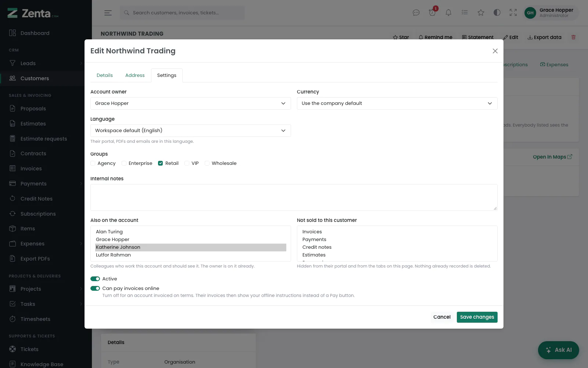Uncheck the Retail group checkbox
Viewport: 588px width, 368px height.
pos(161,163)
